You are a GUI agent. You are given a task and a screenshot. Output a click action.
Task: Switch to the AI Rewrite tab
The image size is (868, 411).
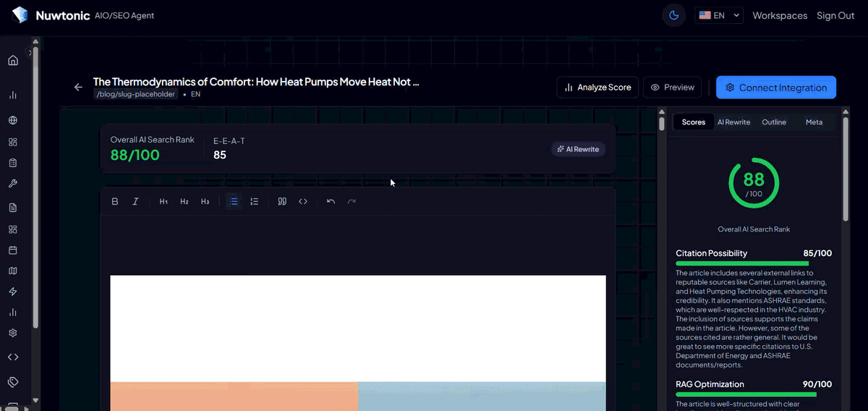coord(733,122)
